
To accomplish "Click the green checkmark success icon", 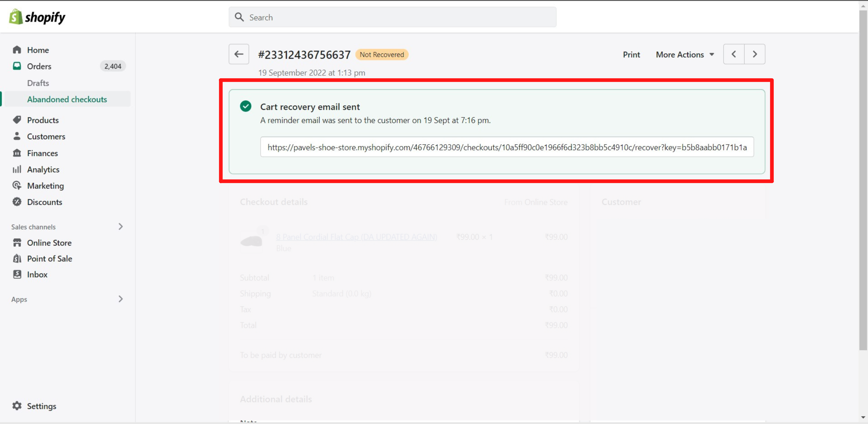I will 246,106.
